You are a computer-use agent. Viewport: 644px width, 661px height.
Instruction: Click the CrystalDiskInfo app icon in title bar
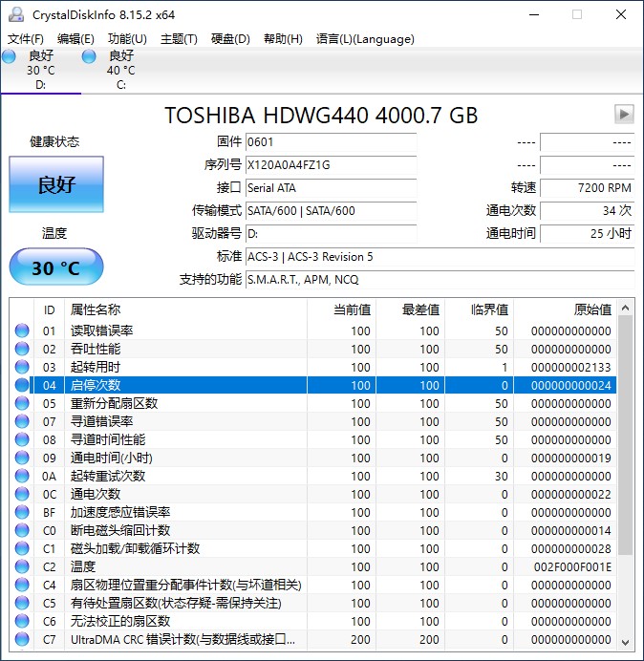pos(16,14)
